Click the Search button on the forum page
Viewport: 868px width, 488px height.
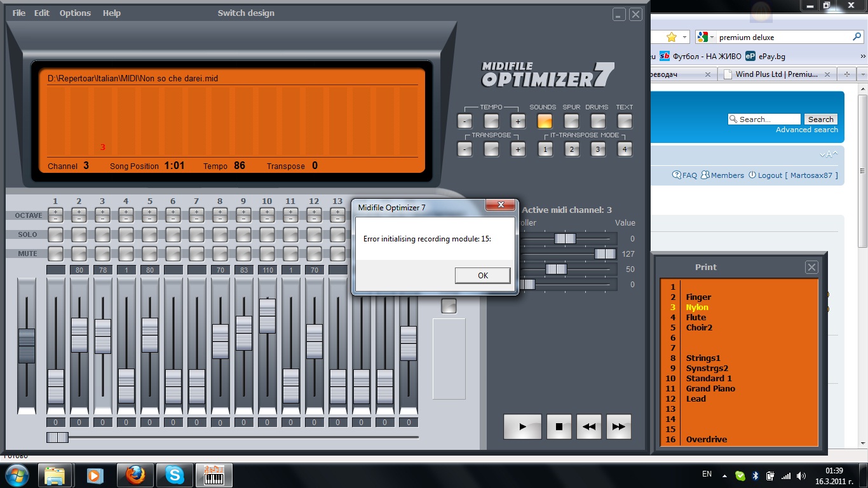click(x=821, y=119)
